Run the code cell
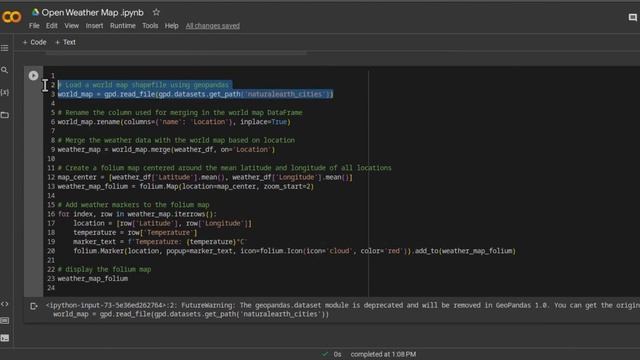Viewport: 640px width, 360px height. tap(33, 76)
